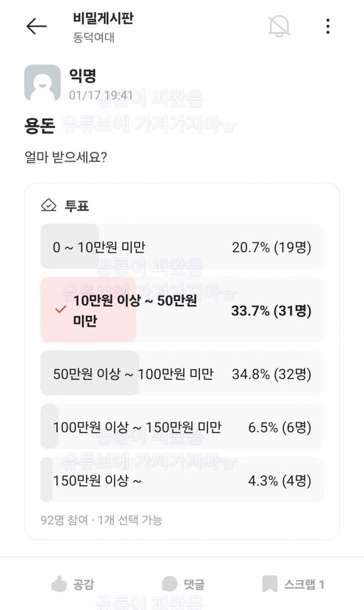
Task: Open the 비밀게시판 board title
Action: pyautogui.click(x=103, y=18)
